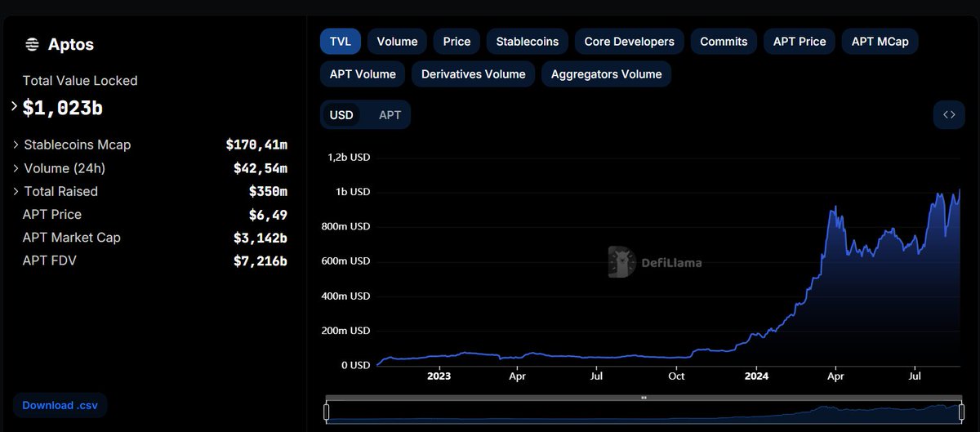This screenshot has width=980, height=432.
Task: Toggle the Commits chart series
Action: click(724, 41)
